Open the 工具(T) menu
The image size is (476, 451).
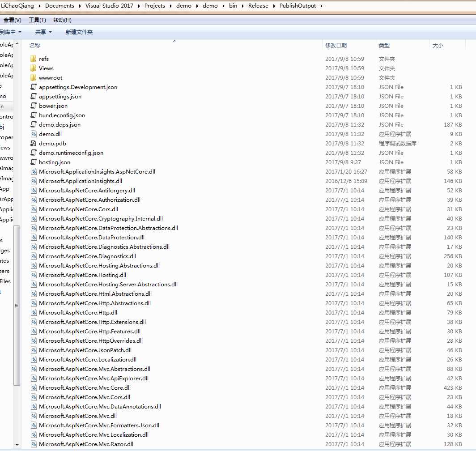click(x=37, y=20)
